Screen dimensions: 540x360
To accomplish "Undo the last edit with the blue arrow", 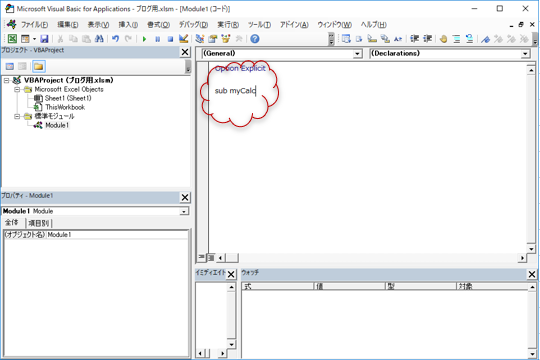I will click(x=115, y=39).
